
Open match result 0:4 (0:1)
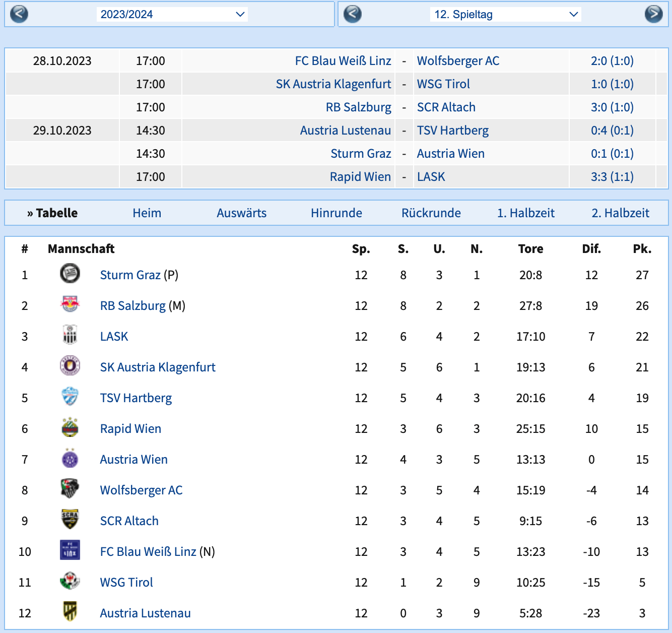coord(613,131)
